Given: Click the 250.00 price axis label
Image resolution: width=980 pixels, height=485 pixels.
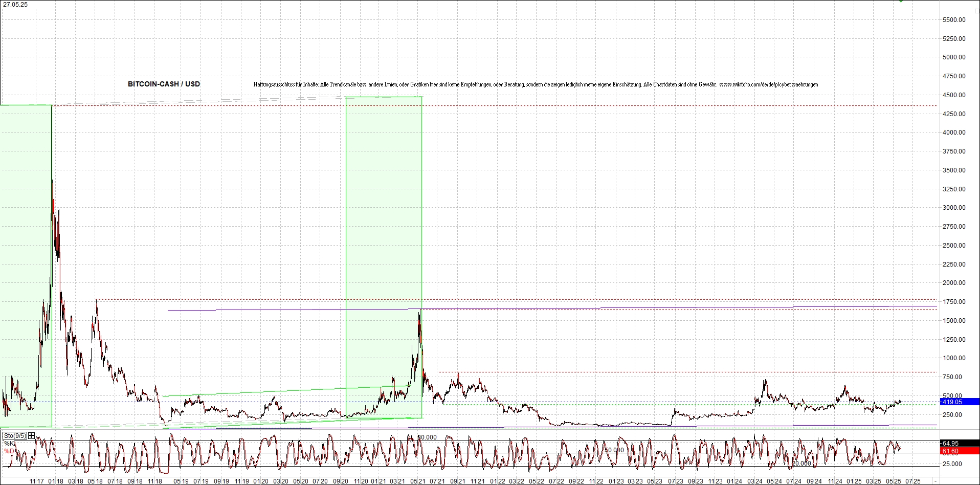Looking at the screenshot, I should [x=952, y=414].
